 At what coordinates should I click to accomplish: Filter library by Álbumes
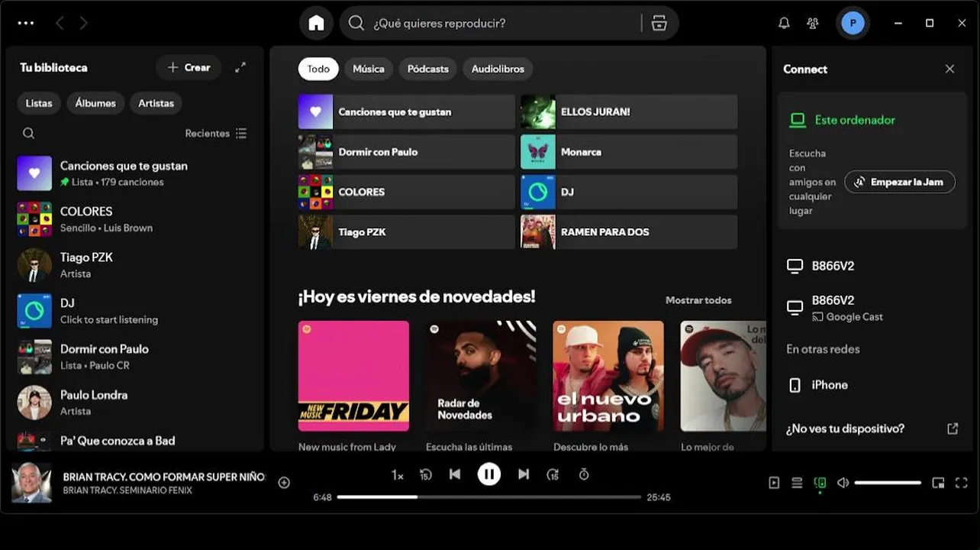pyautogui.click(x=95, y=103)
